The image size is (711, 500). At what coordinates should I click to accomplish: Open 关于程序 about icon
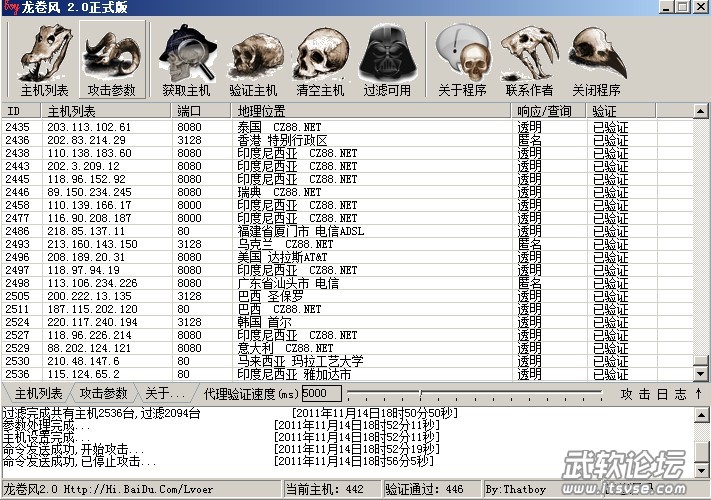462,58
